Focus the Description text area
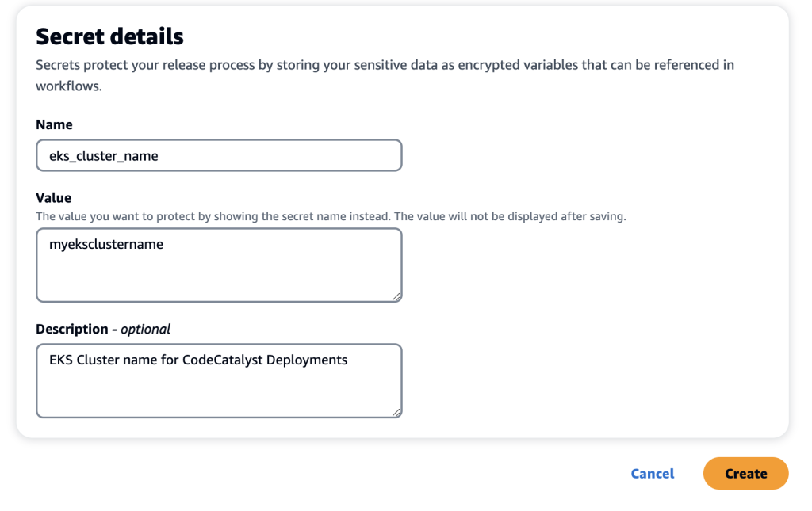The image size is (812, 511). [x=219, y=380]
